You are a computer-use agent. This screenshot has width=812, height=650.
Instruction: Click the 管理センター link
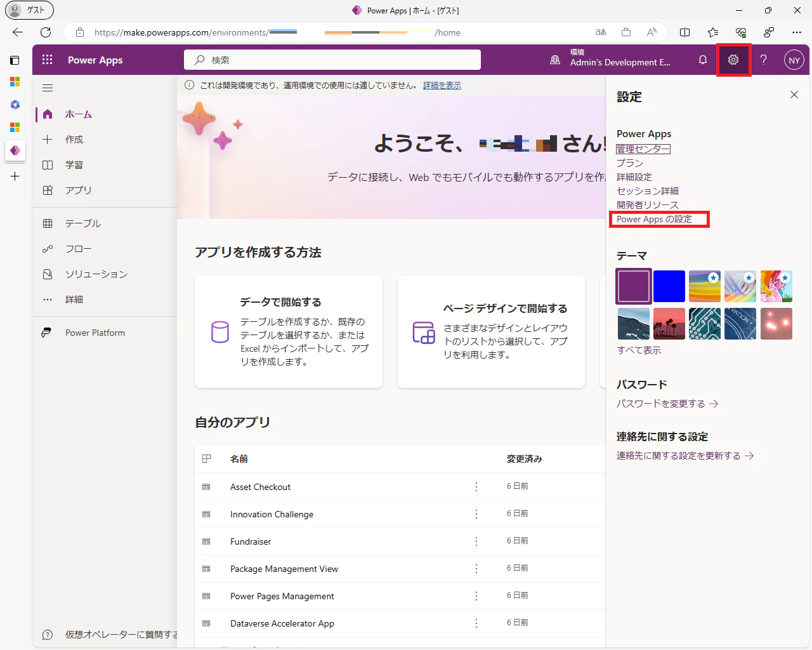(643, 149)
